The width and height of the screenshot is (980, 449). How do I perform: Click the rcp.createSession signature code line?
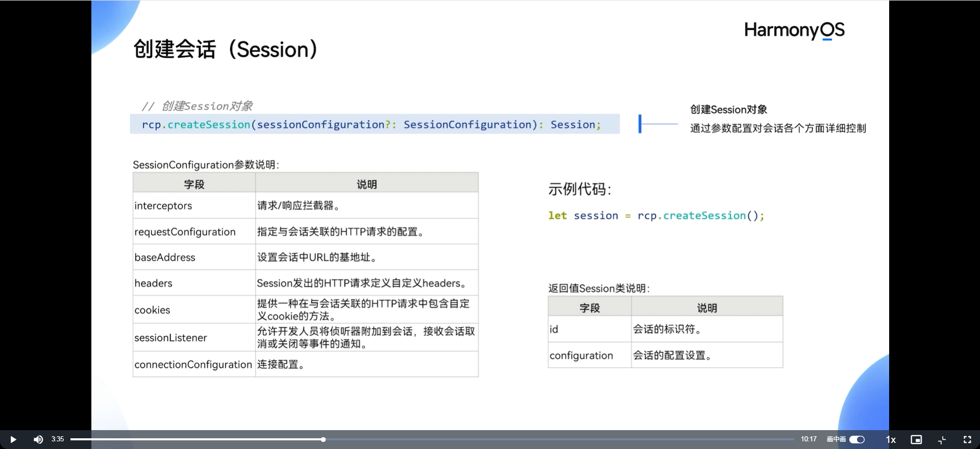click(375, 124)
